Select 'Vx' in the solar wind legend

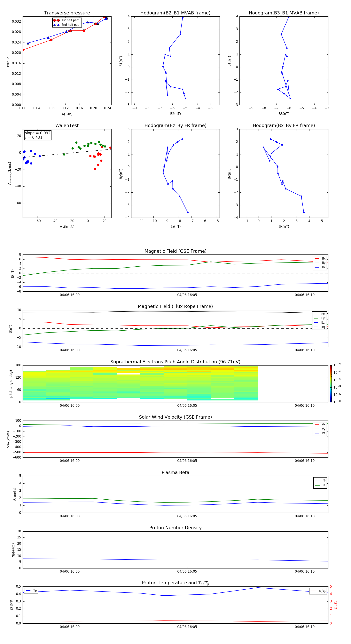pos(320,424)
